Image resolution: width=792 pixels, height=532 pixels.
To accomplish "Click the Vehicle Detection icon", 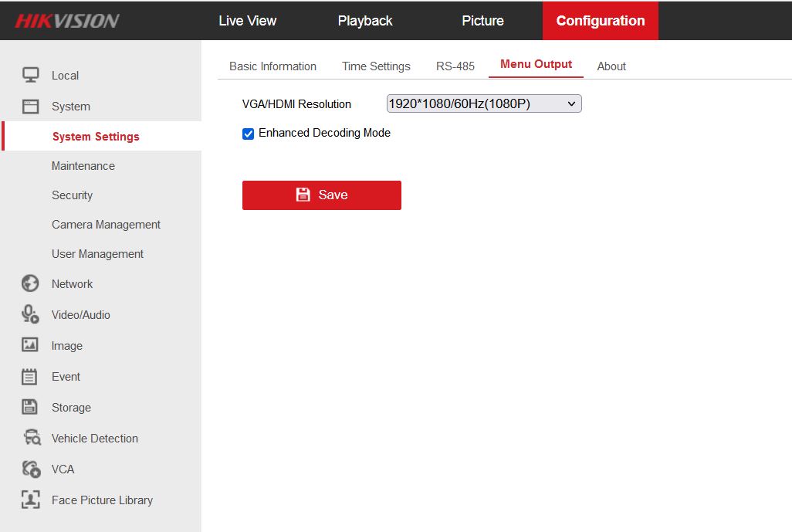I will pos(31,438).
